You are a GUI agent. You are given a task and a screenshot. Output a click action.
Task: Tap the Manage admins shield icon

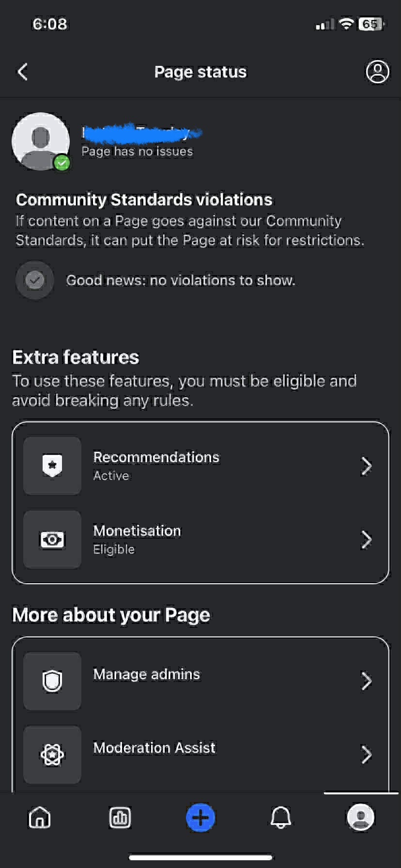point(52,681)
